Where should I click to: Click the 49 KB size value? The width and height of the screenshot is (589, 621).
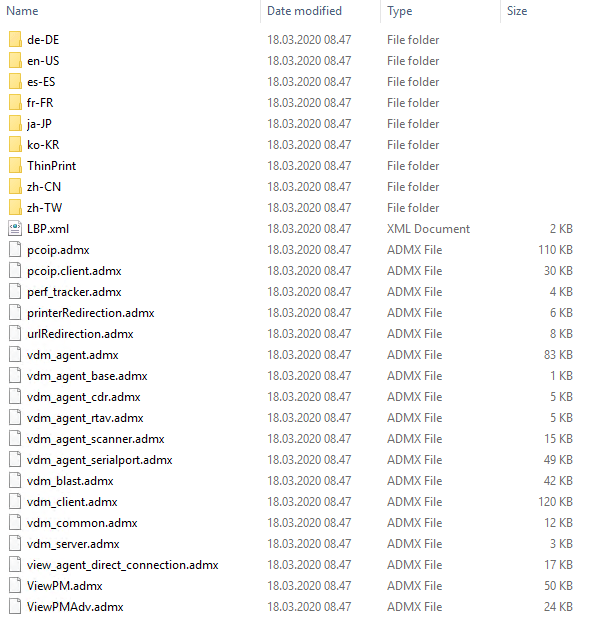coord(558,459)
